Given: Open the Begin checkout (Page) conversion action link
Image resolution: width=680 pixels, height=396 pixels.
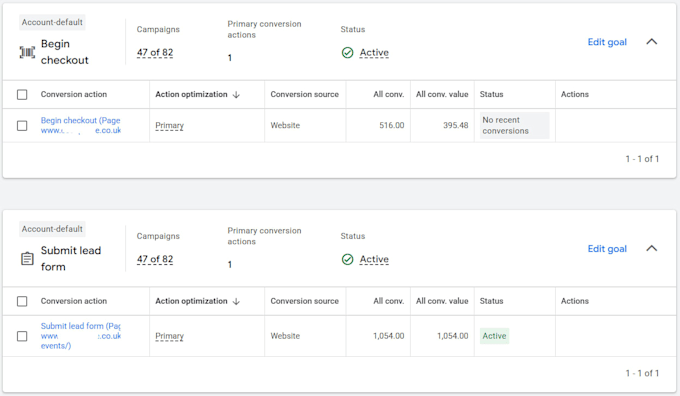Looking at the screenshot, I should [x=81, y=125].
